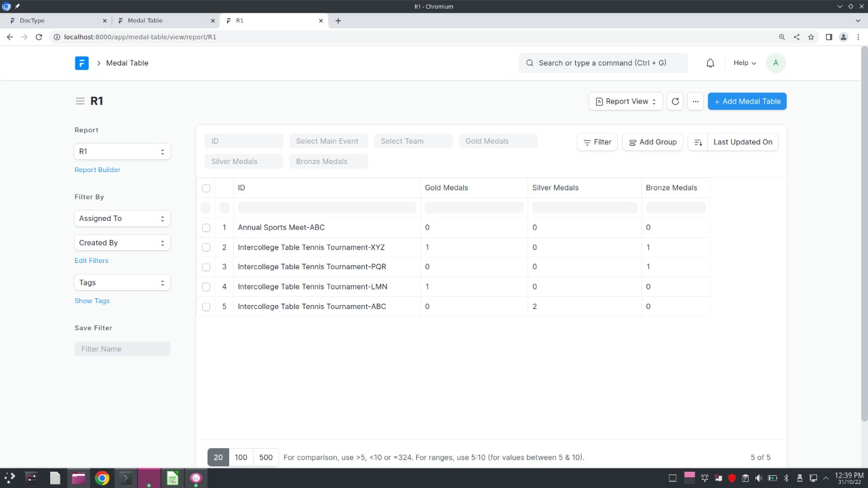Check row Intercollege Table Tennis Tournament-PQR
The image size is (868, 488).
coord(206,267)
